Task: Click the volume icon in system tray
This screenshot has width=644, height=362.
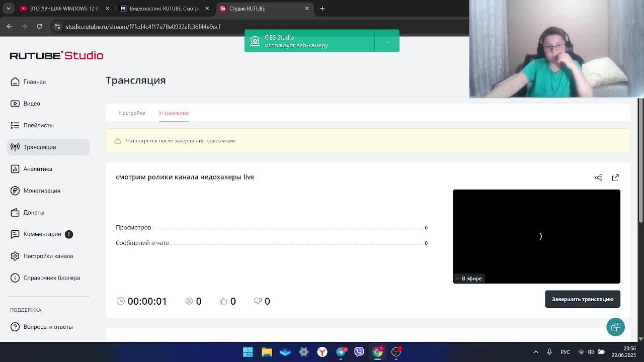Action: click(591, 352)
